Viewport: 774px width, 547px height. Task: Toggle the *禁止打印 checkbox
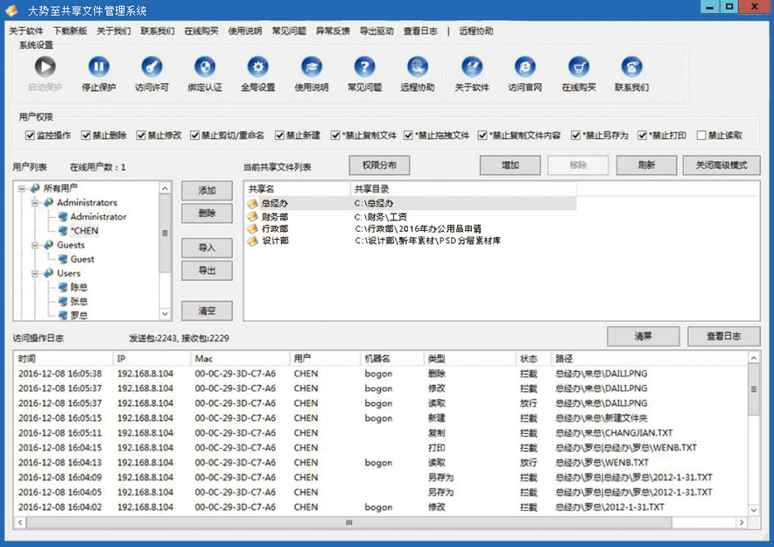[x=641, y=135]
